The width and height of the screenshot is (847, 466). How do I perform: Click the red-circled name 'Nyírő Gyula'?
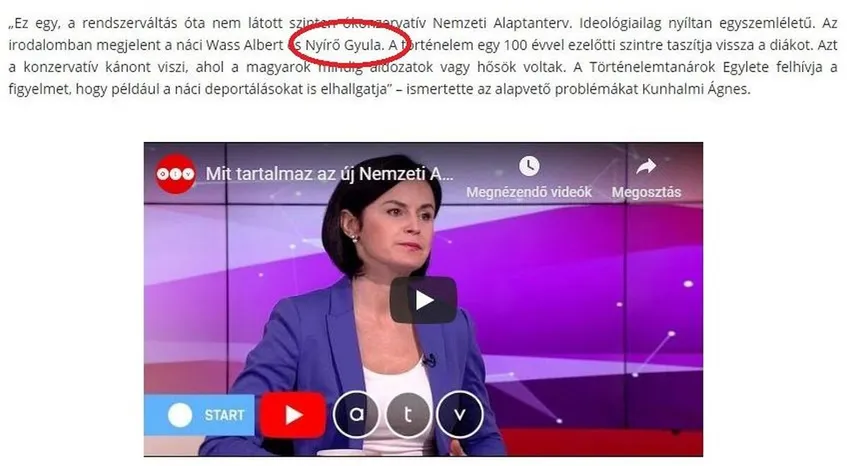pyautogui.click(x=344, y=45)
